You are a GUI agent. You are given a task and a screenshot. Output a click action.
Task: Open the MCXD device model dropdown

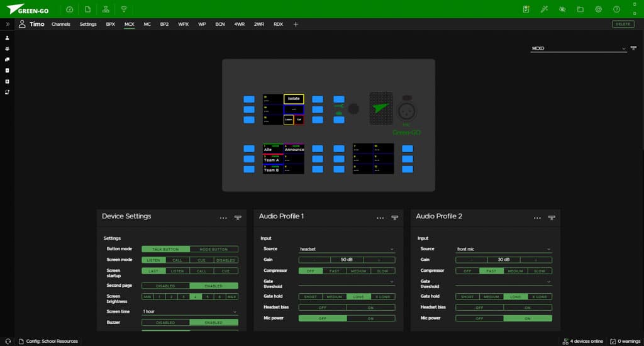click(x=579, y=48)
